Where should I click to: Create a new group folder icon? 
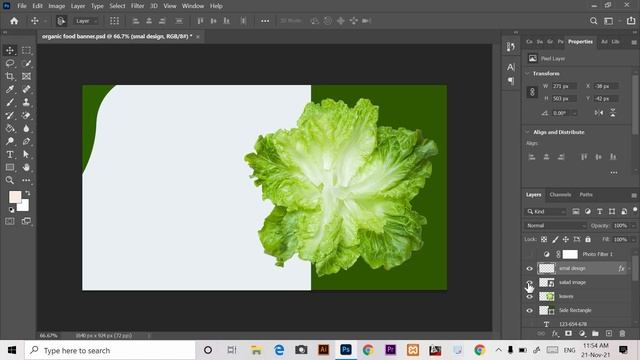tap(595, 333)
